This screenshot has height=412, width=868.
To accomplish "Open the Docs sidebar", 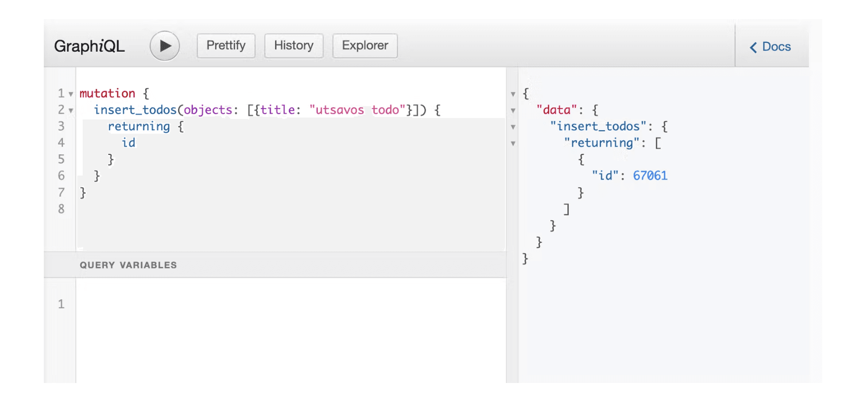I will (x=771, y=47).
